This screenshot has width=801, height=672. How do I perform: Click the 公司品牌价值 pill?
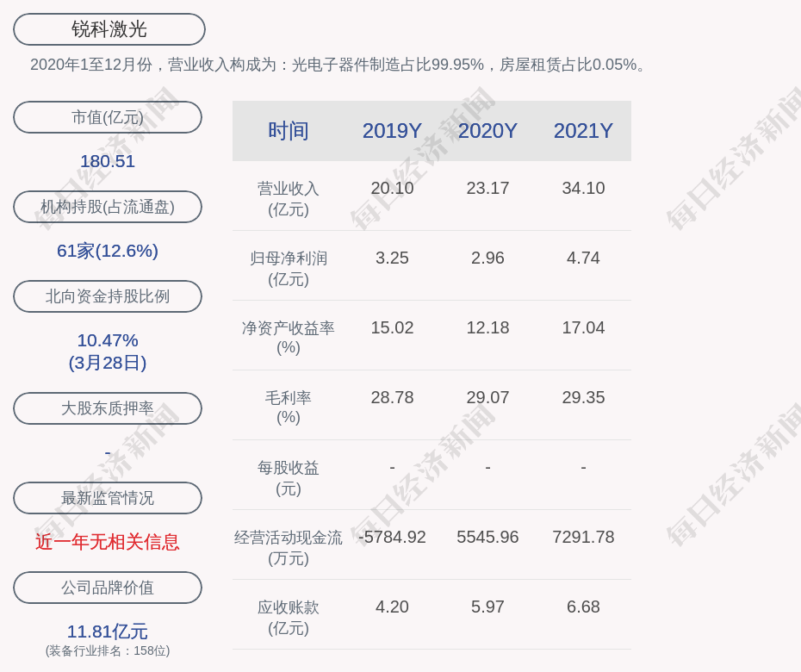[x=108, y=588]
